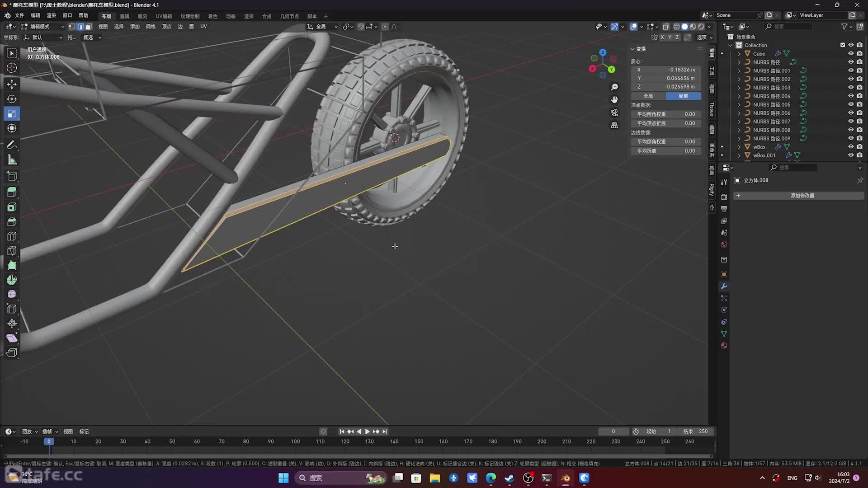This screenshot has width=868, height=488.
Task: Play the animation forward
Action: click(367, 432)
